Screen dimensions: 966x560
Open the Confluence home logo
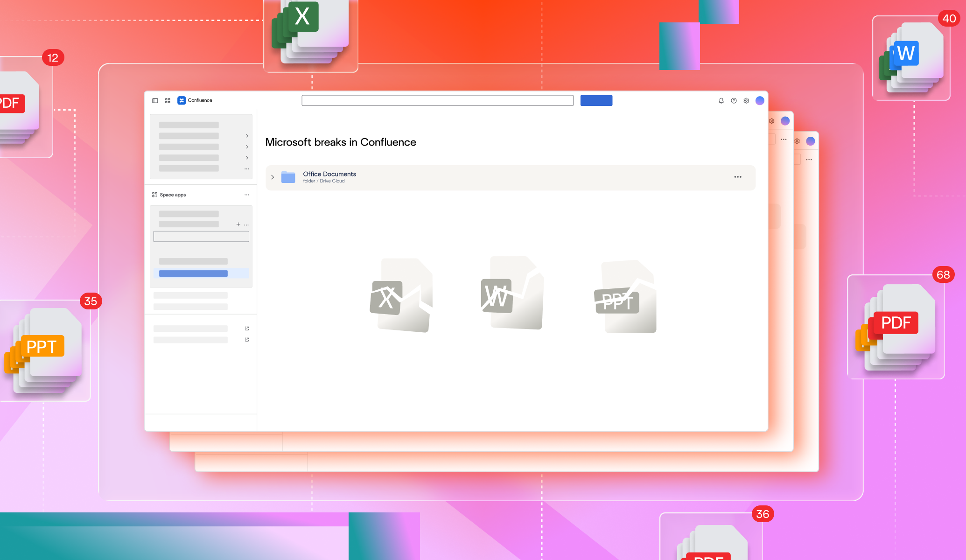coord(181,100)
